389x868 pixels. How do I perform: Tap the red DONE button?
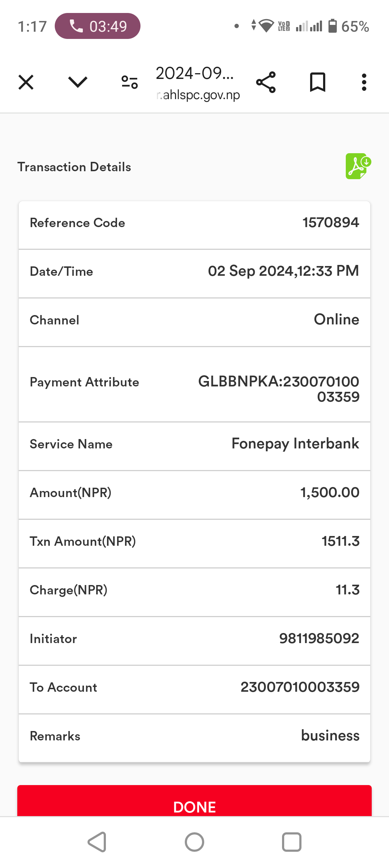pyautogui.click(x=194, y=801)
